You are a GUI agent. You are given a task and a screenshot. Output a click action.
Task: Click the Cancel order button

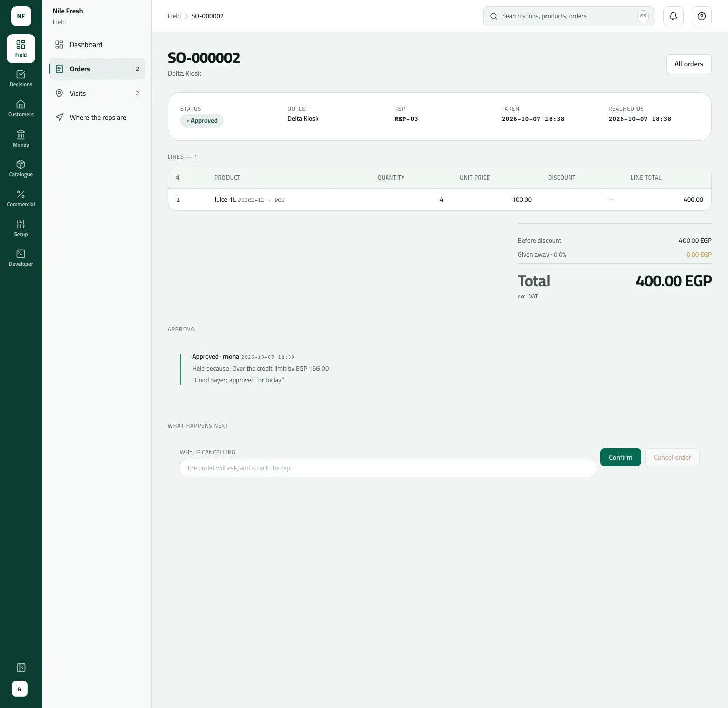click(672, 457)
